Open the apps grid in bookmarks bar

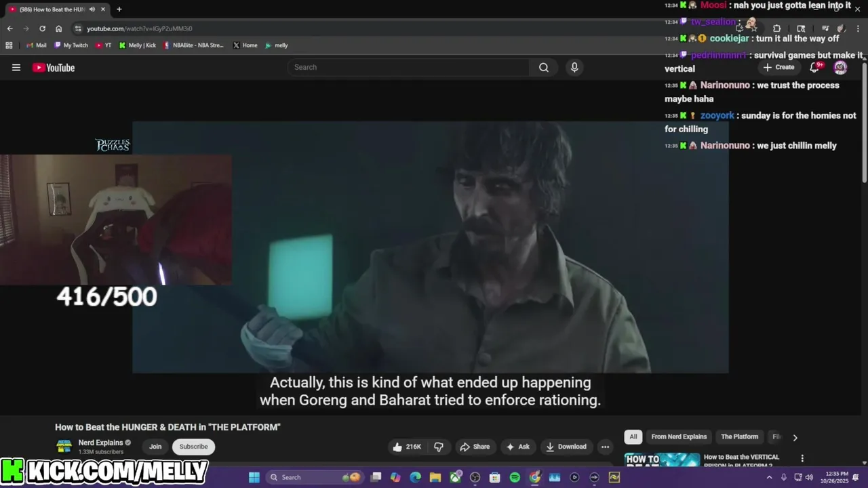point(9,45)
